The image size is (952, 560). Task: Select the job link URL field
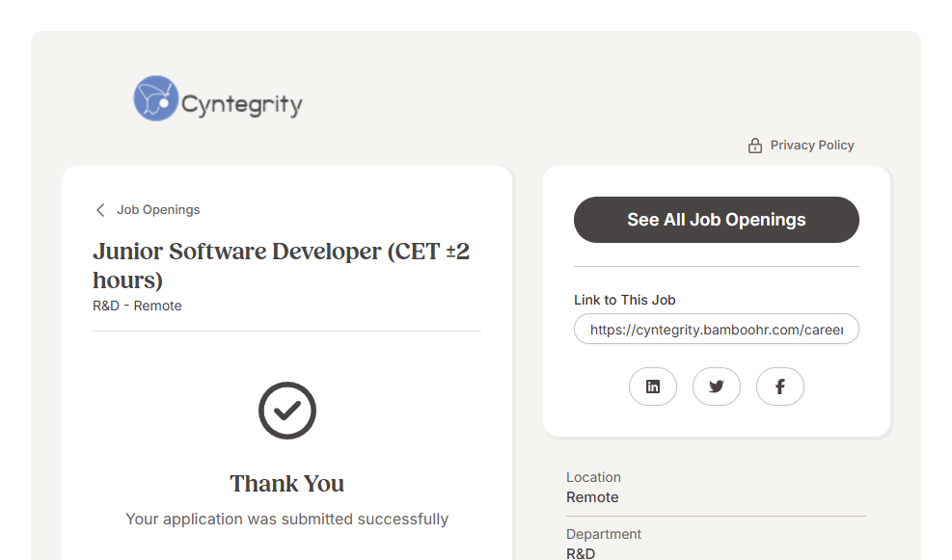[x=716, y=330]
